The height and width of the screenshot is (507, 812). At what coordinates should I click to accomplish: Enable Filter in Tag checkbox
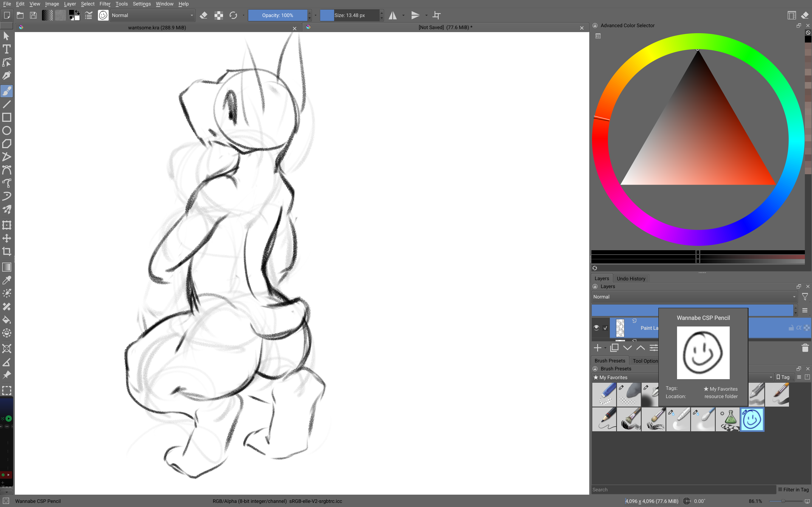(x=780, y=489)
